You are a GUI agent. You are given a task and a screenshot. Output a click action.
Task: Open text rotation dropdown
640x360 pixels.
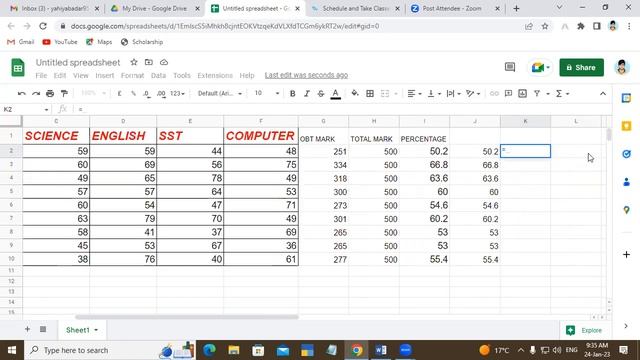473,93
